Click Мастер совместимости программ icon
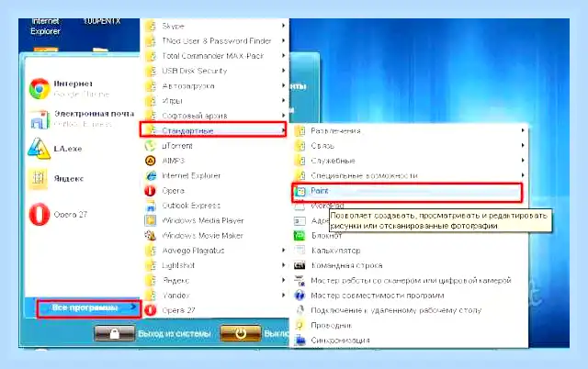The width and height of the screenshot is (588, 369). (x=300, y=296)
